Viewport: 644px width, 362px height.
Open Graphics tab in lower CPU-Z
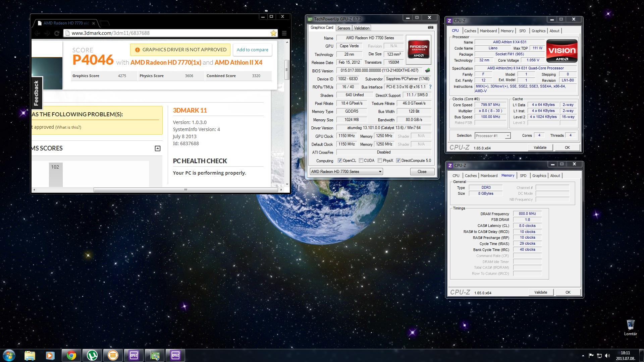tap(539, 176)
